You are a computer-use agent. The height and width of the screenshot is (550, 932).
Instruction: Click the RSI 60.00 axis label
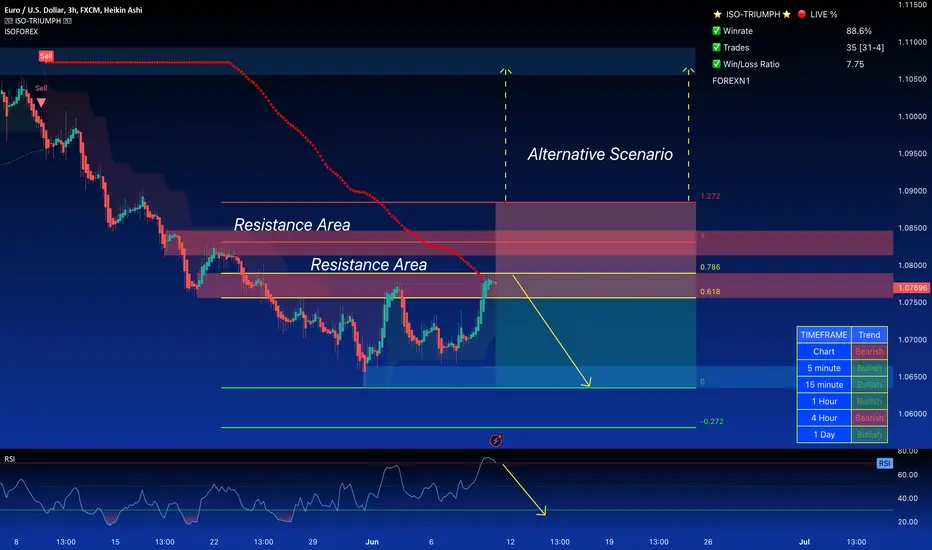(x=908, y=475)
